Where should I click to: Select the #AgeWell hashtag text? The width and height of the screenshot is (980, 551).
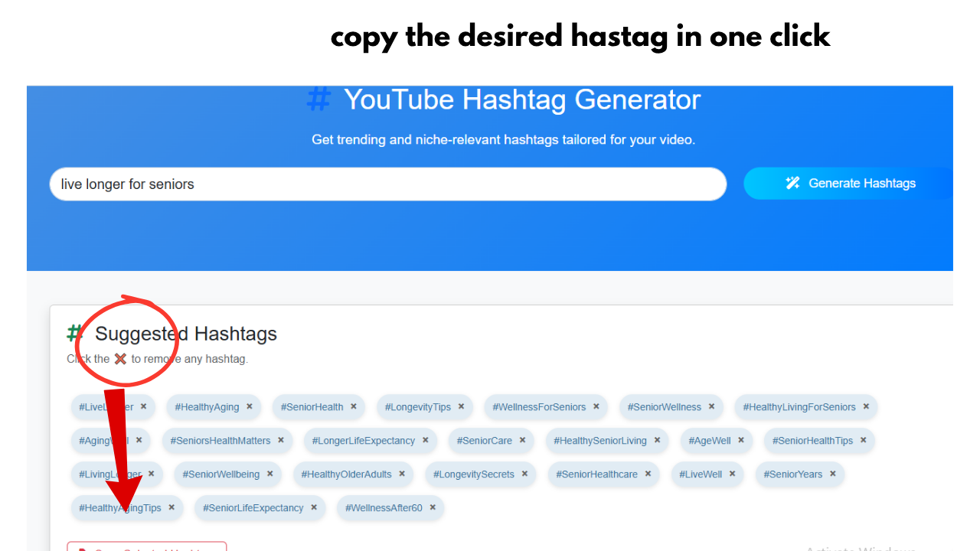click(x=710, y=441)
